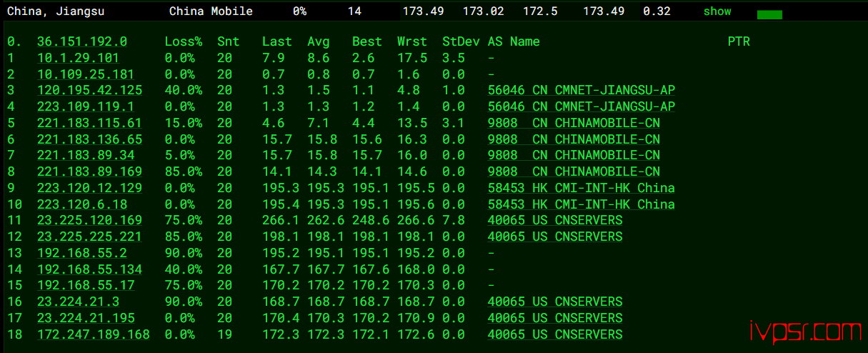Open the 223.109.119.1 link

[86, 106]
